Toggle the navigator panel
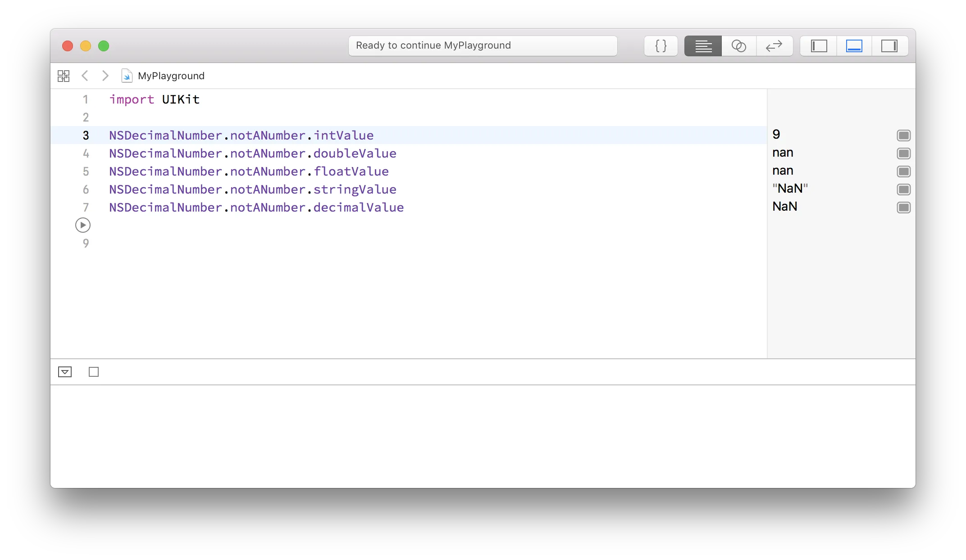Image resolution: width=966 pixels, height=560 pixels. [819, 46]
